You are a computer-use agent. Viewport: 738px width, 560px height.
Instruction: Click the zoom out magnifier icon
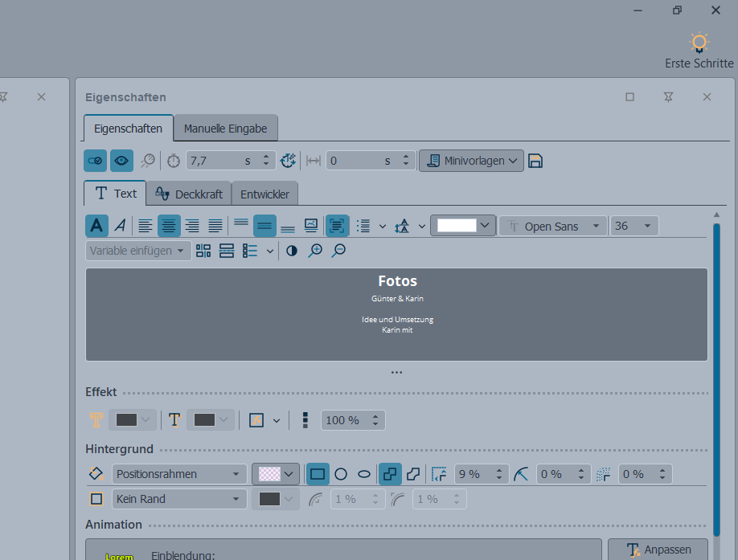tap(338, 251)
